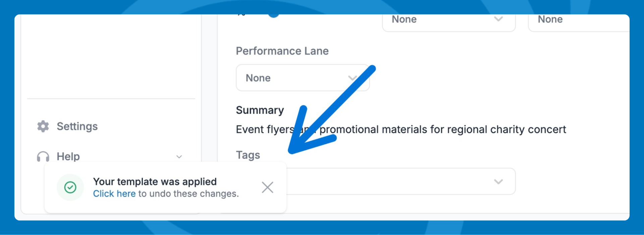Open the None dropdown with visible chevron at top
644x235 pixels.
click(443, 21)
